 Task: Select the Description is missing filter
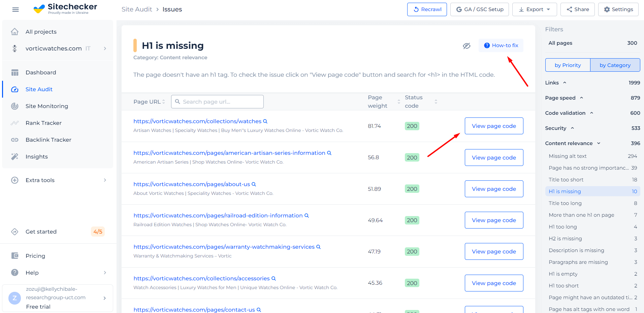592,250
